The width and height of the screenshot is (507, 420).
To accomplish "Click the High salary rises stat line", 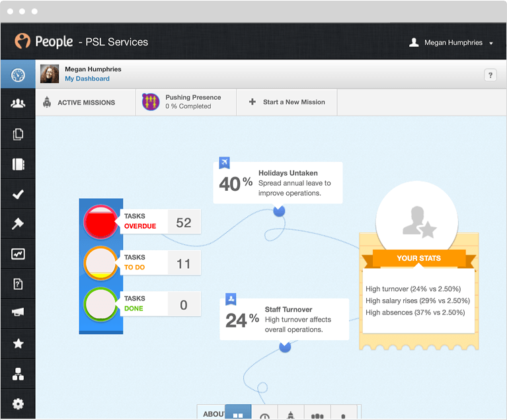I will tap(418, 300).
